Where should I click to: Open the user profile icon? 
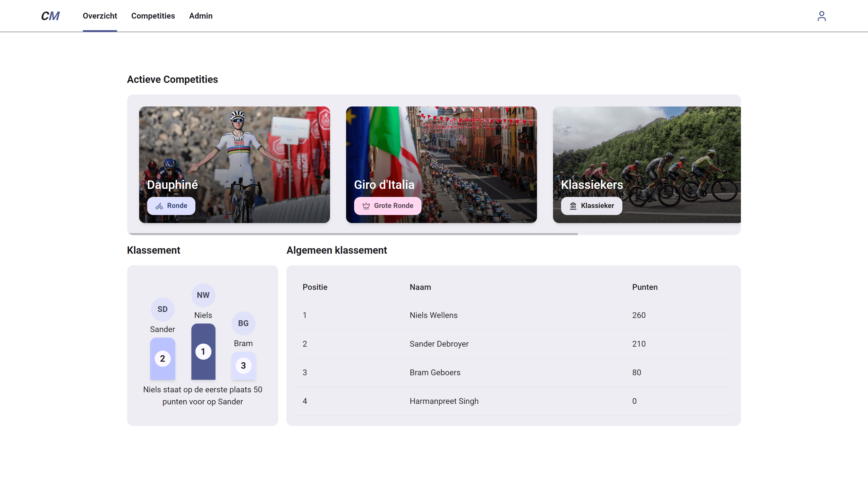tap(821, 16)
